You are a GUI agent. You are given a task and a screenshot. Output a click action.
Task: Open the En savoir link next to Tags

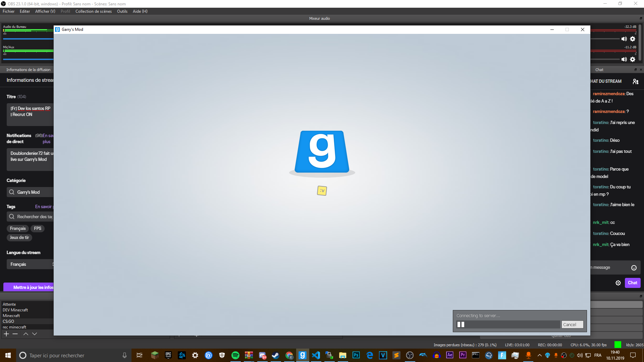click(44, 206)
